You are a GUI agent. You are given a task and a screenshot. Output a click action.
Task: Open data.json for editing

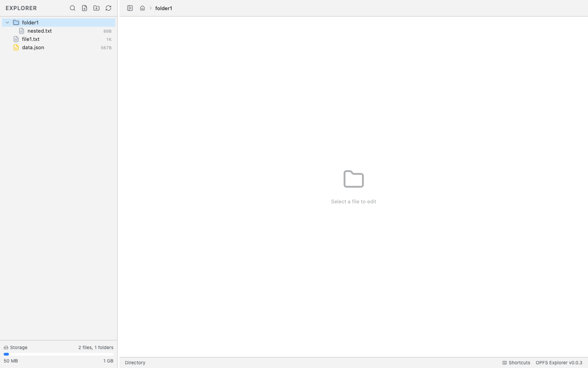click(x=33, y=47)
